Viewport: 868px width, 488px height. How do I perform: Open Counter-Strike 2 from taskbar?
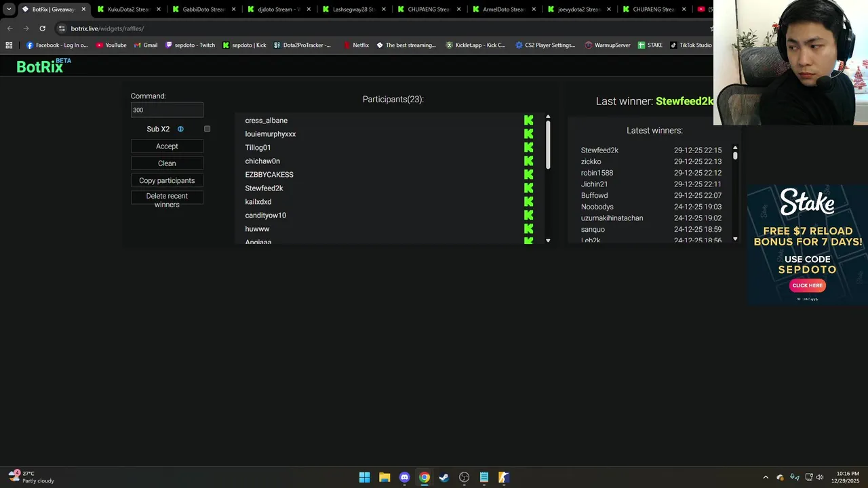[504, 477]
